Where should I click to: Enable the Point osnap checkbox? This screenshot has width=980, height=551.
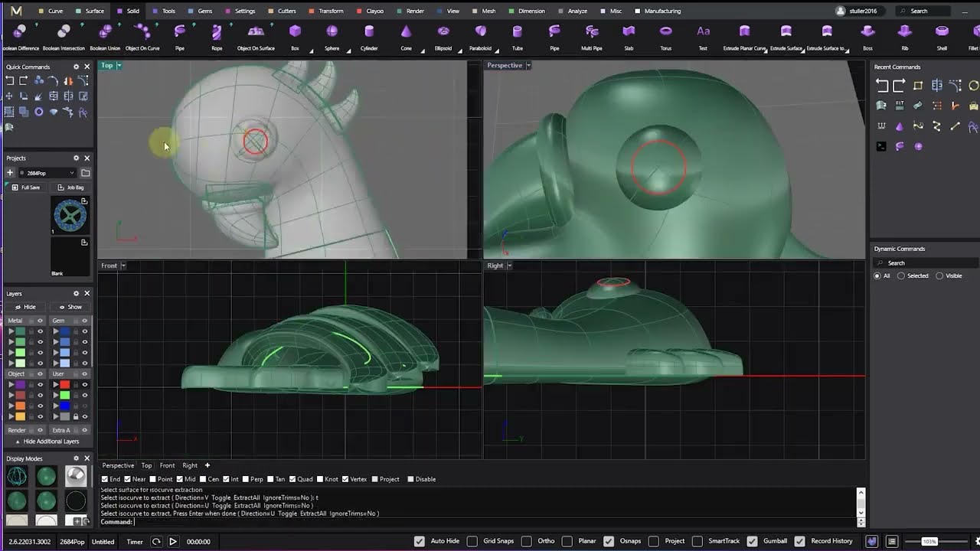[153, 479]
